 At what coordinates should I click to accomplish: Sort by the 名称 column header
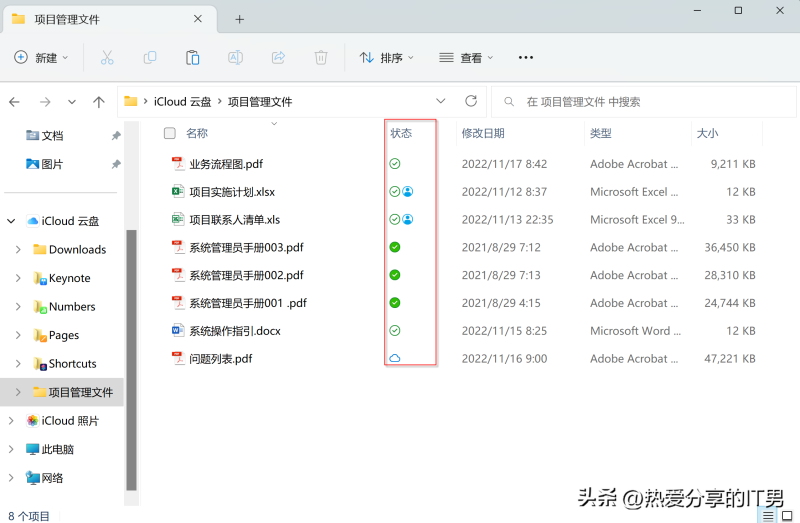[197, 133]
